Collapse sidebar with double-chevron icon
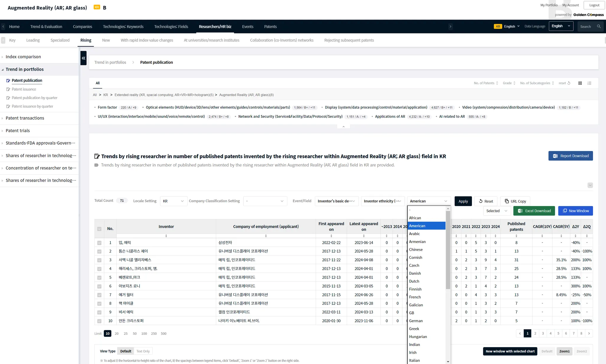 pos(83,58)
